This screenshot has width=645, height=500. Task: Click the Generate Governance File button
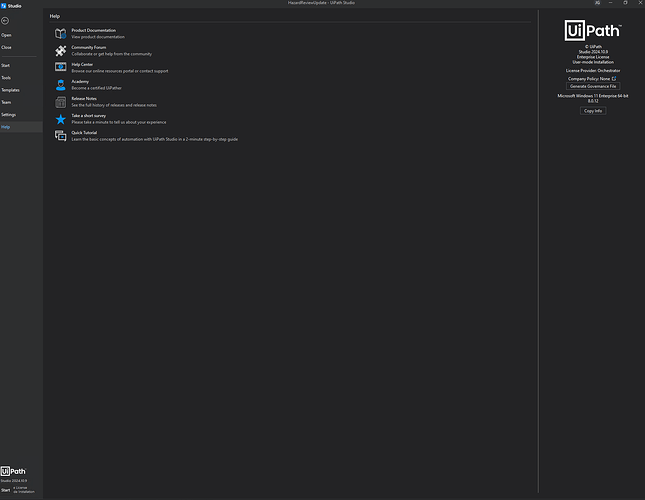click(593, 86)
